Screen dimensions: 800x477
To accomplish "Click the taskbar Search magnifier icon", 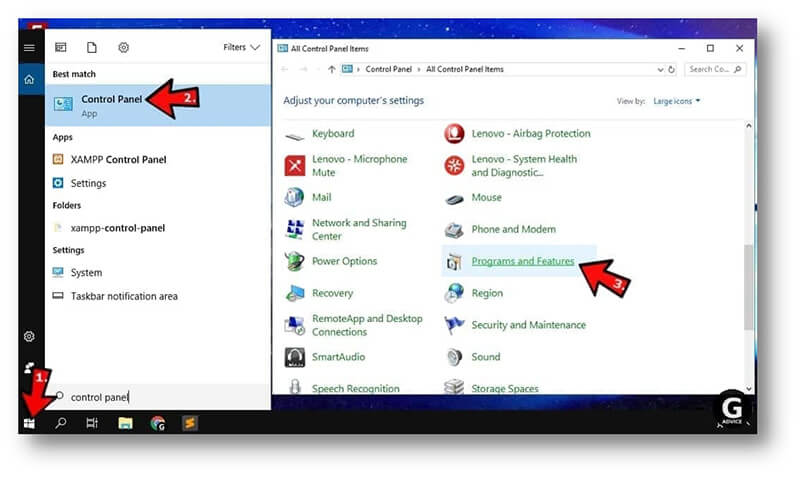I will pos(61,423).
